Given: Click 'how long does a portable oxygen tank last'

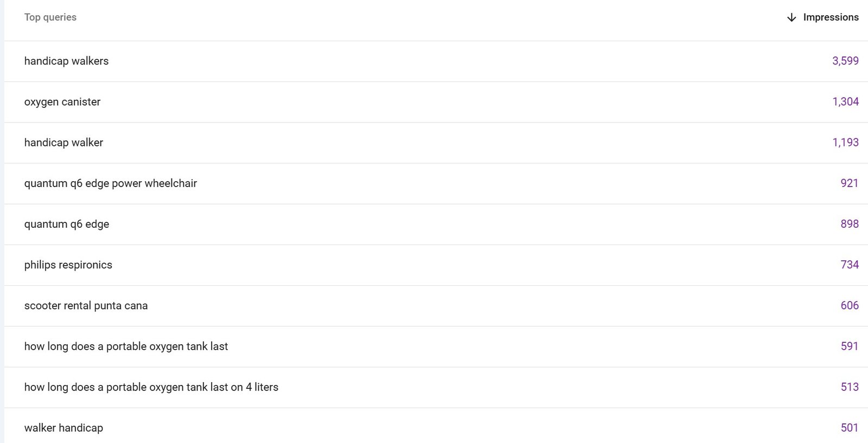Looking at the screenshot, I should [126, 346].
